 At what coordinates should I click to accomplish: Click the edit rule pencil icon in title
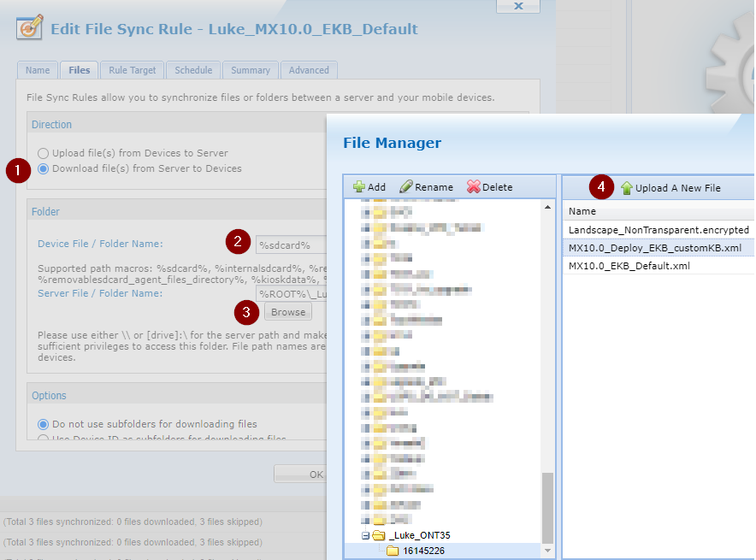point(30,28)
